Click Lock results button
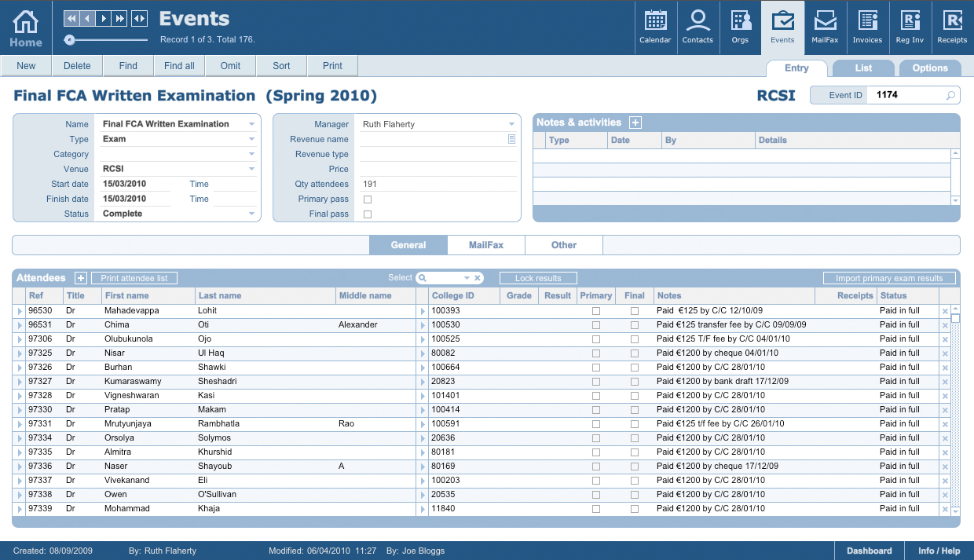The width and height of the screenshot is (974, 560). [538, 278]
